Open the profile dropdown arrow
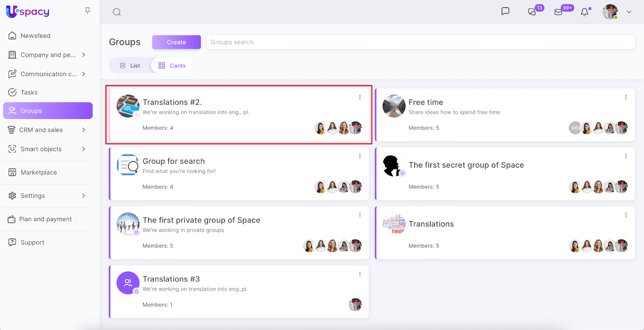This screenshot has width=644, height=330. [629, 12]
